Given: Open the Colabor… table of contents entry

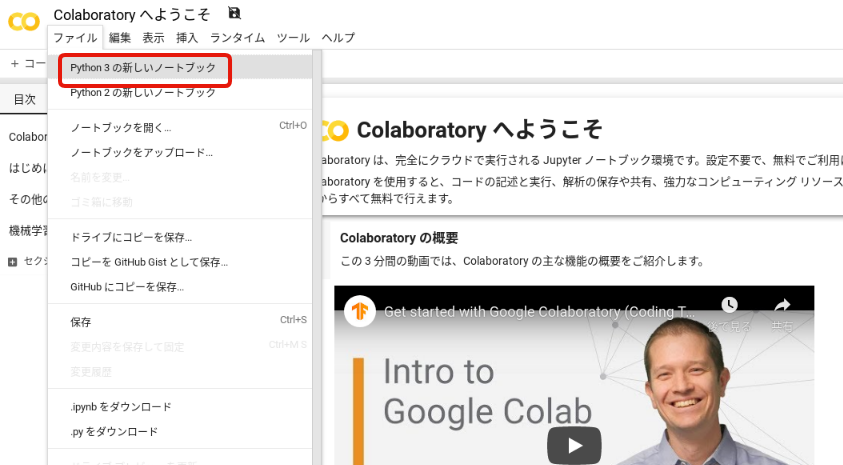Looking at the screenshot, I should [x=27, y=137].
